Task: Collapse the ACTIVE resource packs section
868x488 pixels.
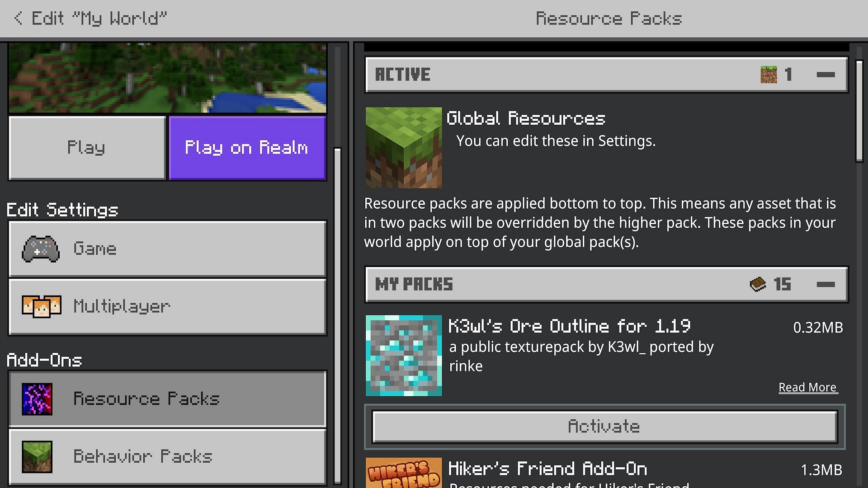Action: (x=827, y=74)
